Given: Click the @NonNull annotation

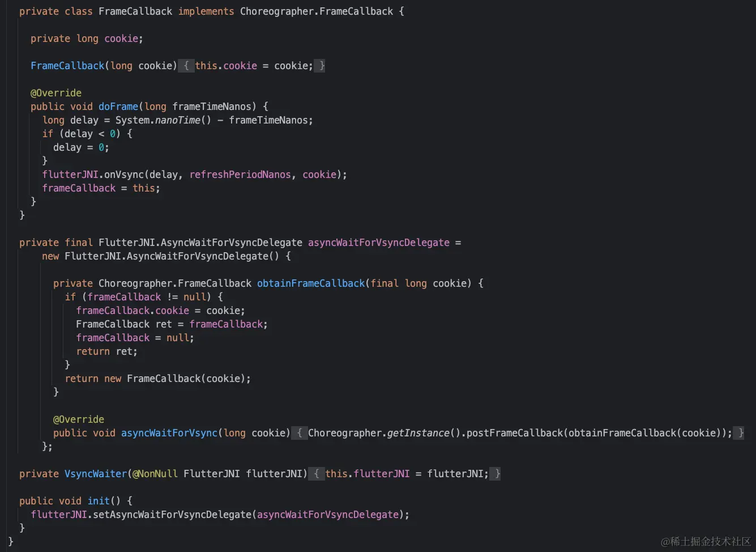Looking at the screenshot, I should (x=155, y=474).
